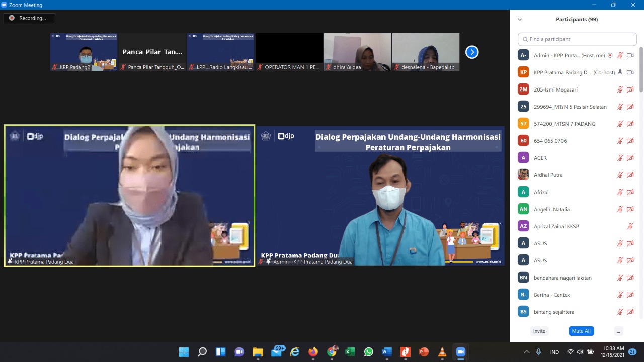The height and width of the screenshot is (362, 644).
Task: Click the encryption shield icon in the title bar
Action: 4,5
